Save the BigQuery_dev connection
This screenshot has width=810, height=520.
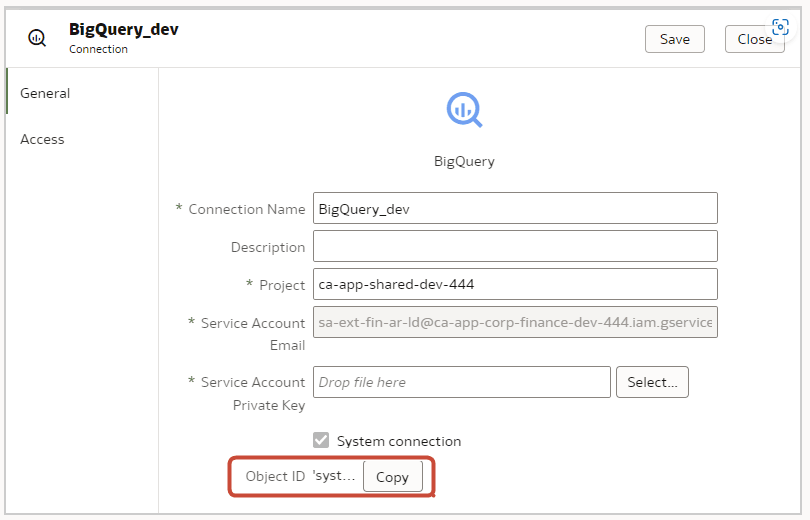coord(675,39)
